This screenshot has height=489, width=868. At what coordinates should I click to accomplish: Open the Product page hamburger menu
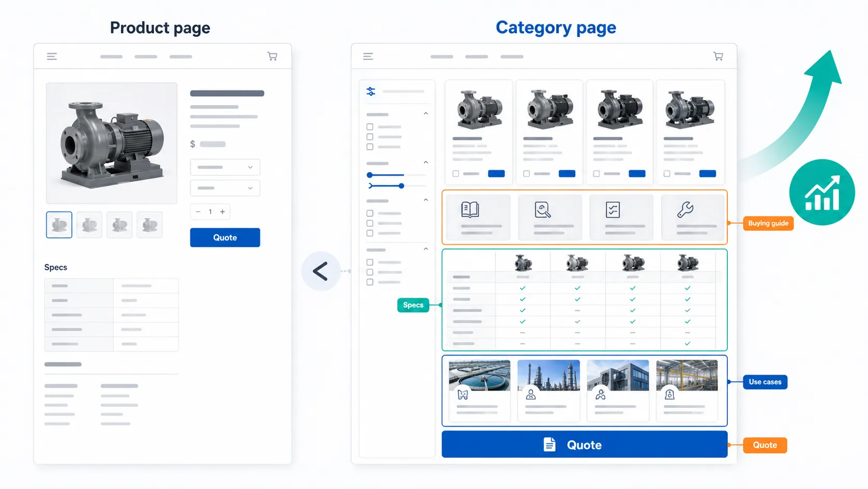(52, 57)
